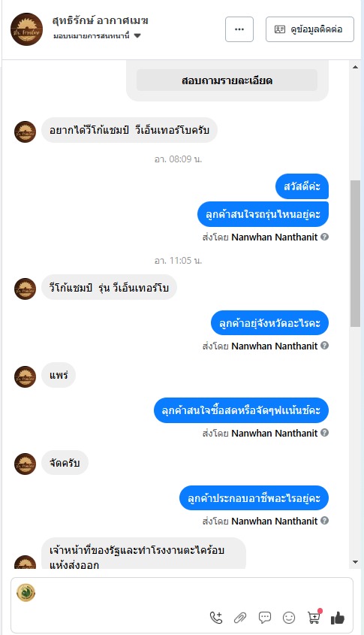The width and height of the screenshot is (364, 635).
Task: Click the scrollbar up arrow
Action: point(356,67)
